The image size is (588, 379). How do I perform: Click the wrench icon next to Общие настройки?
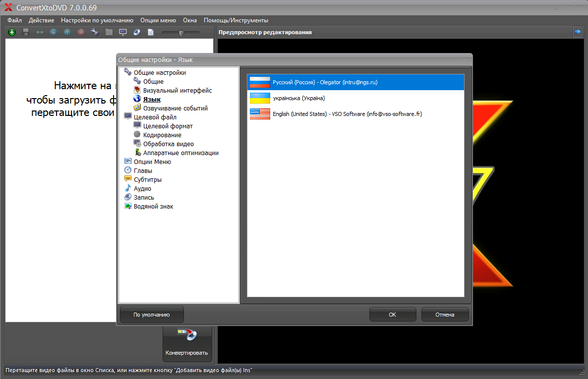128,72
